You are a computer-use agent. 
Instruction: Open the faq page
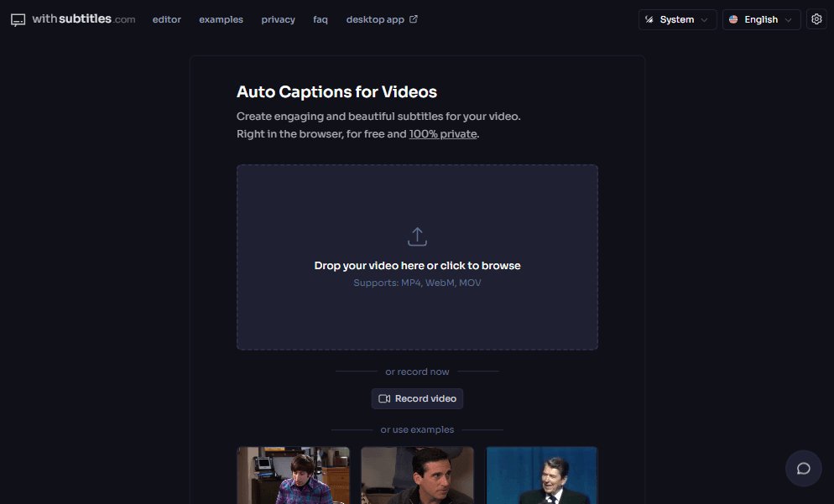coord(321,19)
